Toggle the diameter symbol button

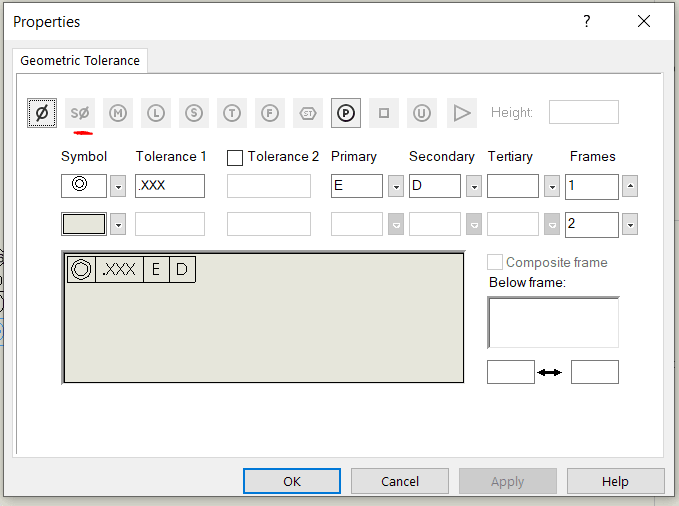(x=42, y=113)
